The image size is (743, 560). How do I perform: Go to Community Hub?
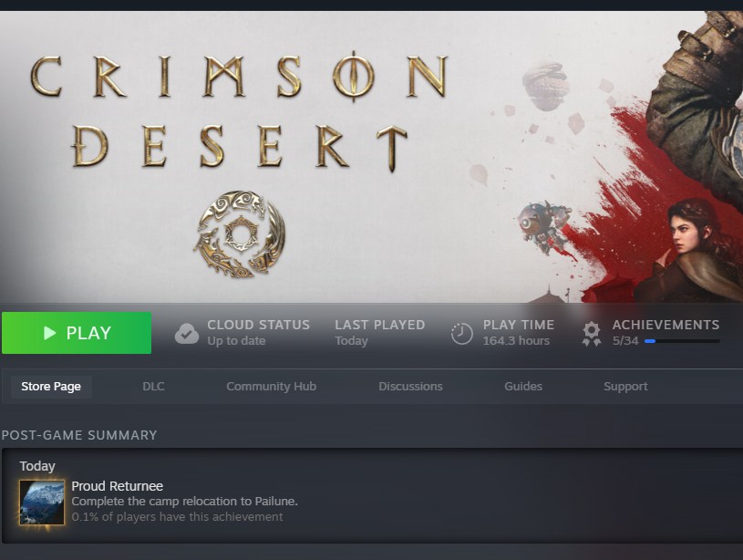(x=271, y=387)
